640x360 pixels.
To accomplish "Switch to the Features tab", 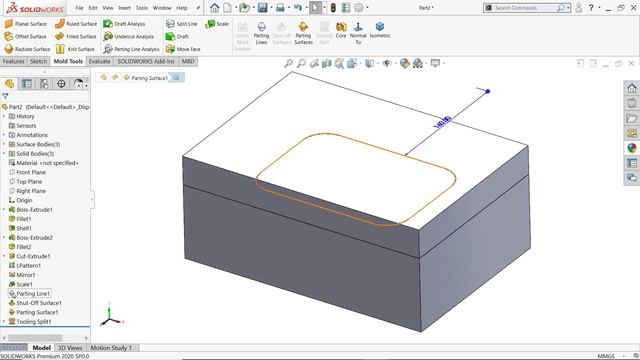I will pyautogui.click(x=13, y=61).
